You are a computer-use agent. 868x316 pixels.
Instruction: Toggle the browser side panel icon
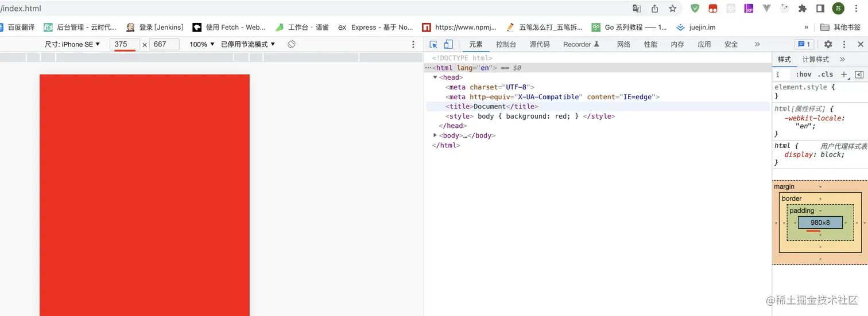(x=820, y=9)
